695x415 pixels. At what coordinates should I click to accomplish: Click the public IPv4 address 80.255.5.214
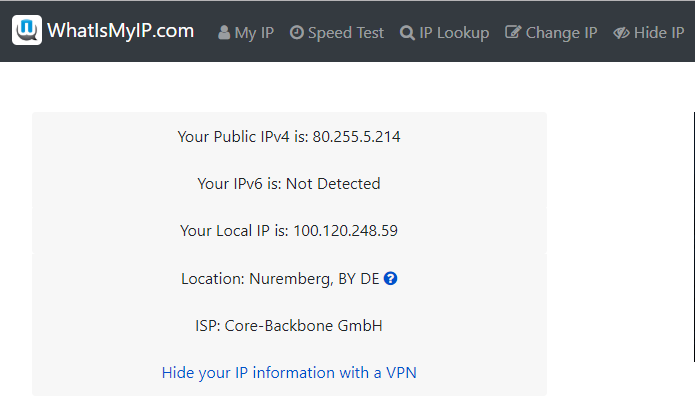pos(356,137)
